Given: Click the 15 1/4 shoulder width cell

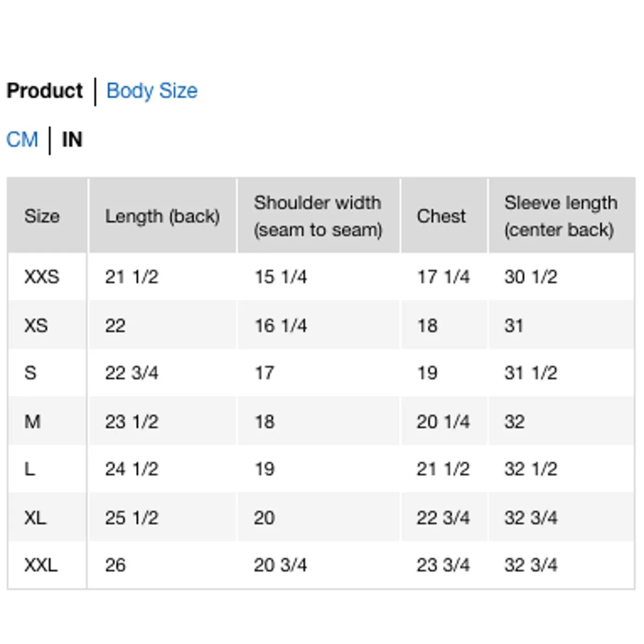Looking at the screenshot, I should click(281, 277).
